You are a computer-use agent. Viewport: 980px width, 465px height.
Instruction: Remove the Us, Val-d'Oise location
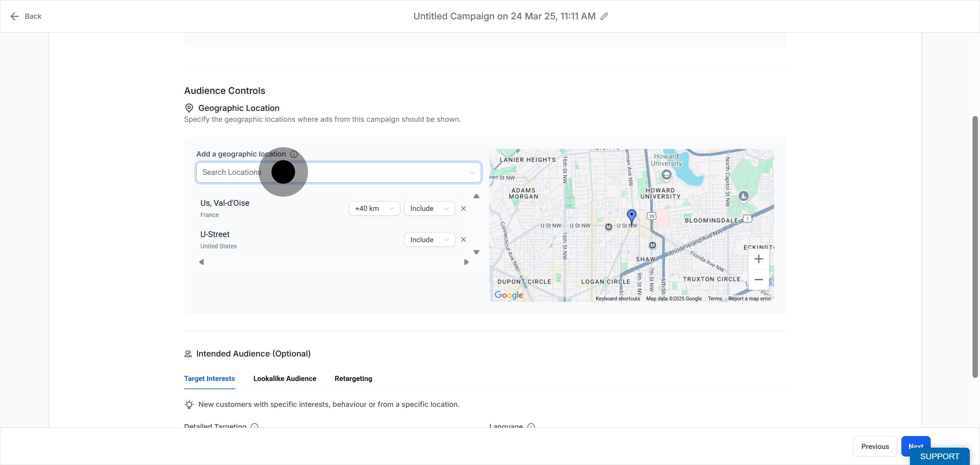463,209
